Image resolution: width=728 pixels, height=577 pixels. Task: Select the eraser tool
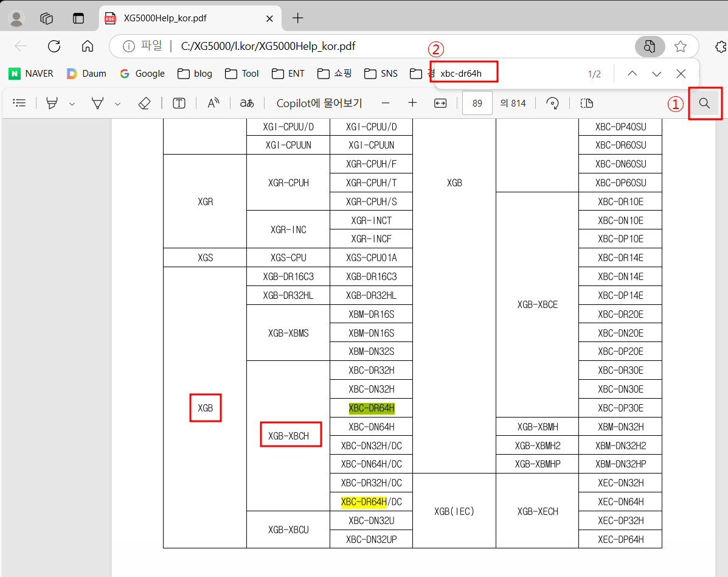click(x=144, y=103)
